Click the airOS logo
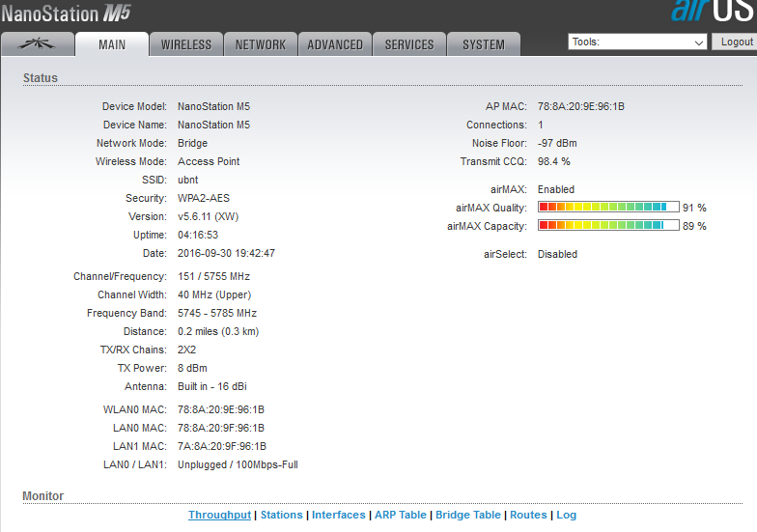This screenshot has width=757, height=532. 714,11
